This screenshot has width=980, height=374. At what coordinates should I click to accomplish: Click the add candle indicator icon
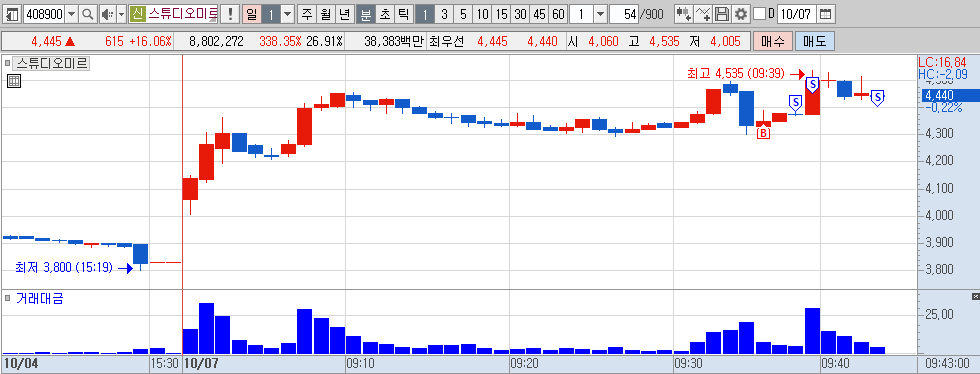(684, 13)
